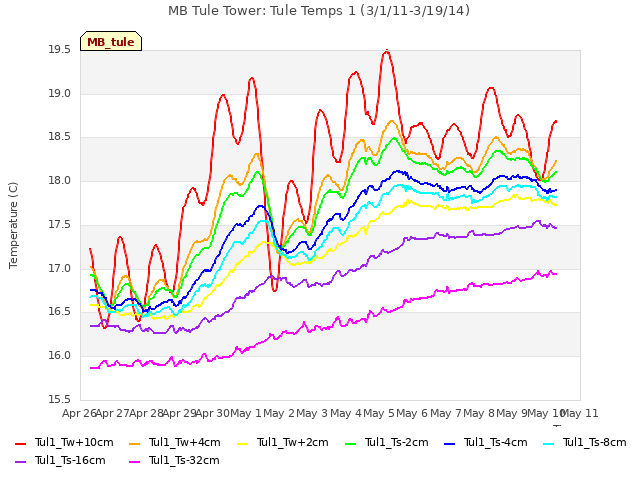Click the May 1 x-axis date label

(x=246, y=413)
